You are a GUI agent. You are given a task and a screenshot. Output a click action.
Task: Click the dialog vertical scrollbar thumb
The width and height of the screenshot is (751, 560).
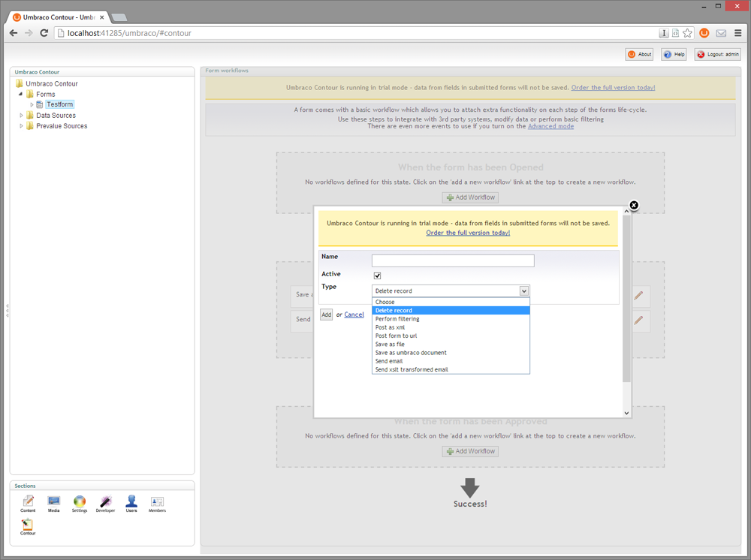pyautogui.click(x=626, y=298)
